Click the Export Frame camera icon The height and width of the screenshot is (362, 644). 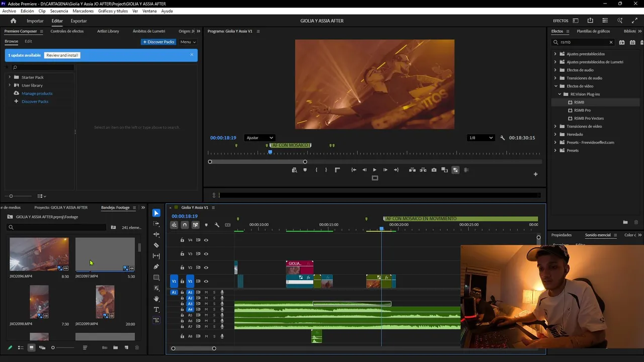click(434, 170)
